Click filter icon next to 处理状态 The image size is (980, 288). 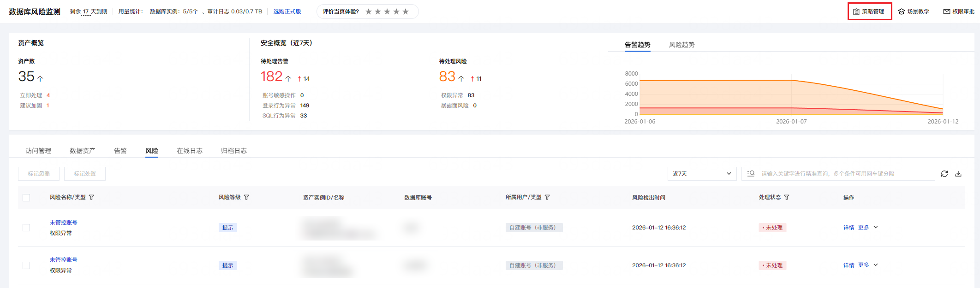coord(787,197)
